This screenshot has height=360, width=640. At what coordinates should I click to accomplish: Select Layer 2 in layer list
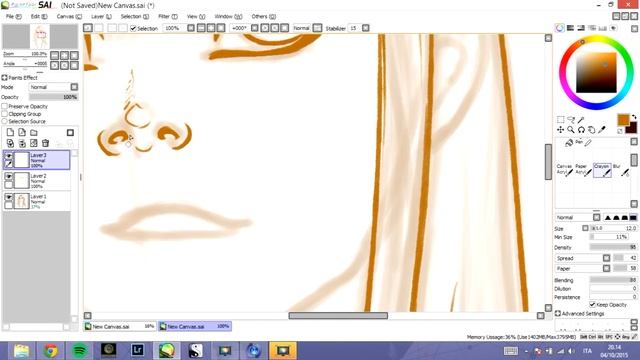(37, 180)
